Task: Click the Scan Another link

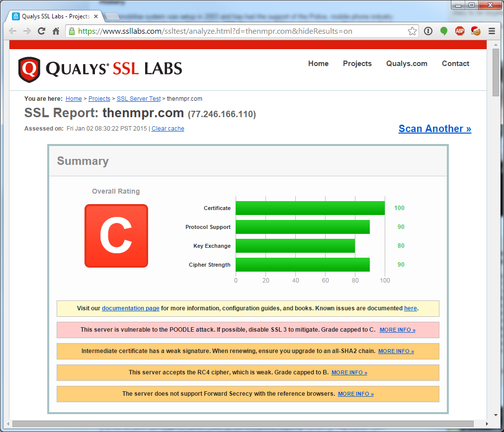Action: coord(434,129)
